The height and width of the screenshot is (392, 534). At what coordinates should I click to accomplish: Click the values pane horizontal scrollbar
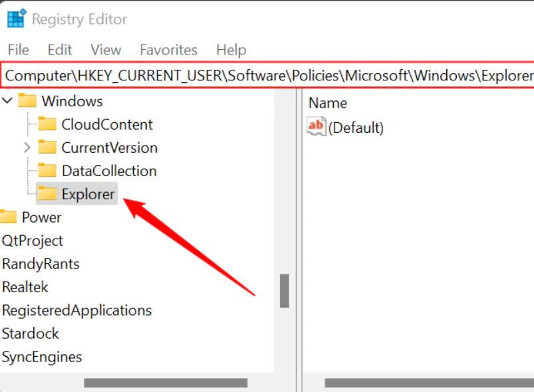(x=429, y=383)
